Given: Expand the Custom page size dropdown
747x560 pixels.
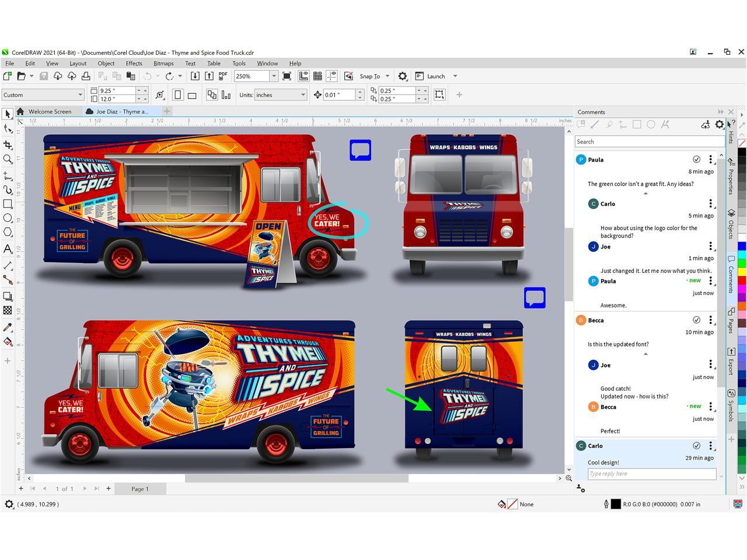Looking at the screenshot, I should pyautogui.click(x=80, y=95).
